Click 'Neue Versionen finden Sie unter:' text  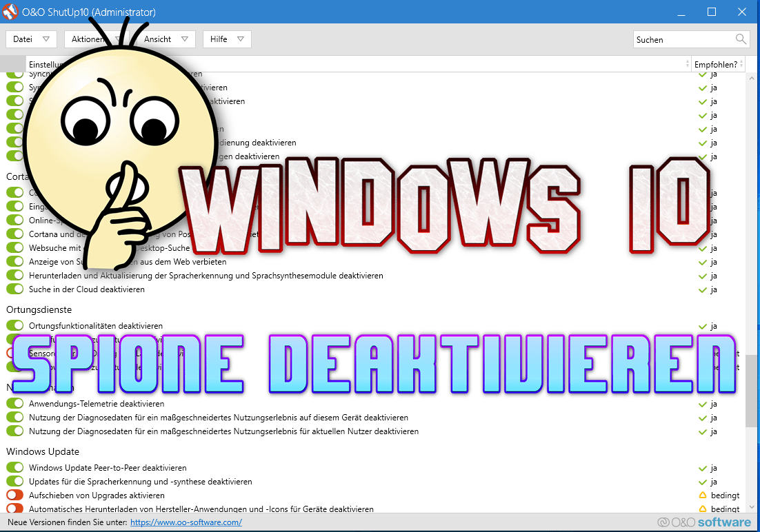pyautogui.click(x=68, y=522)
